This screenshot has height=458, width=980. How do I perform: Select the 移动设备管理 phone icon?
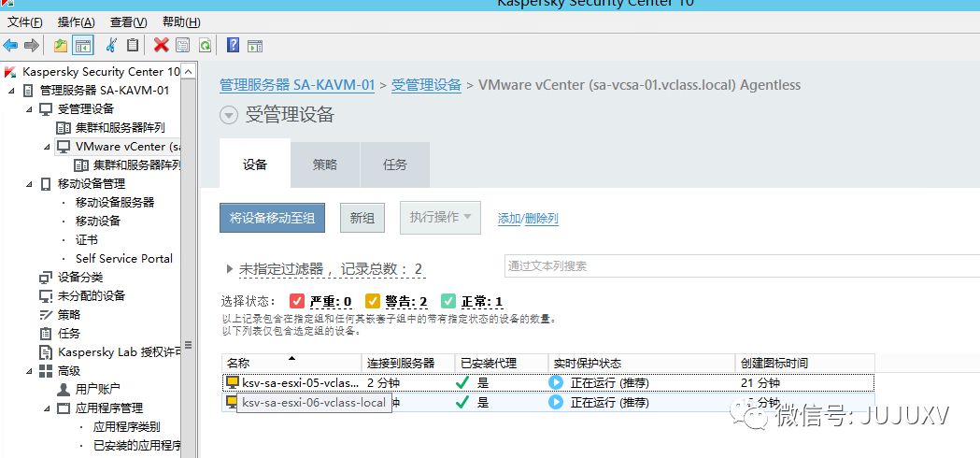46,184
